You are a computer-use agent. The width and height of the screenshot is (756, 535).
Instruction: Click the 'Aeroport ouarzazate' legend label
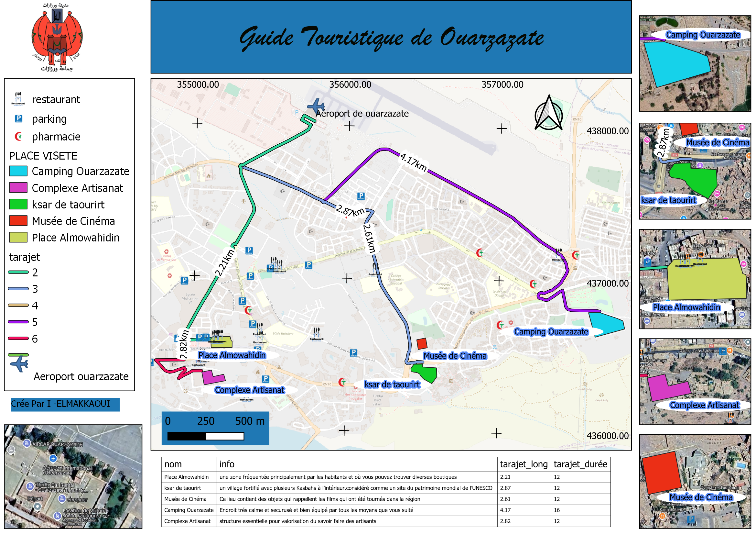[x=81, y=376]
